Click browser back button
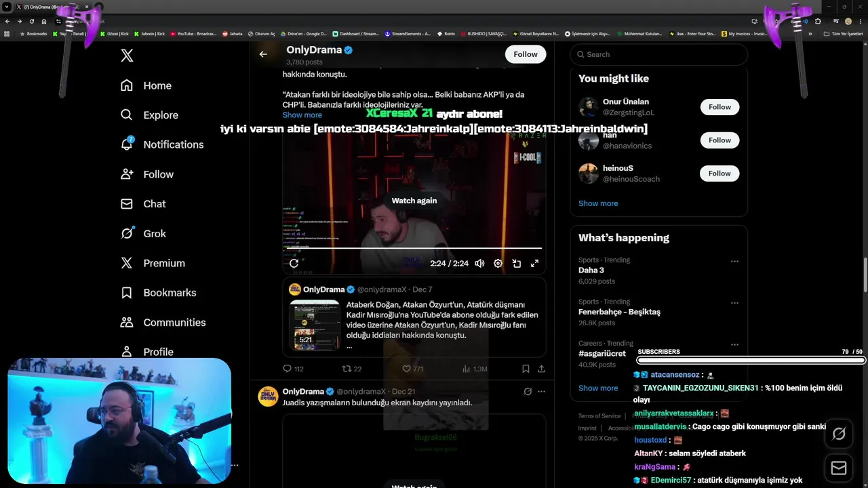Image resolution: width=868 pixels, height=488 pixels. click(x=7, y=21)
